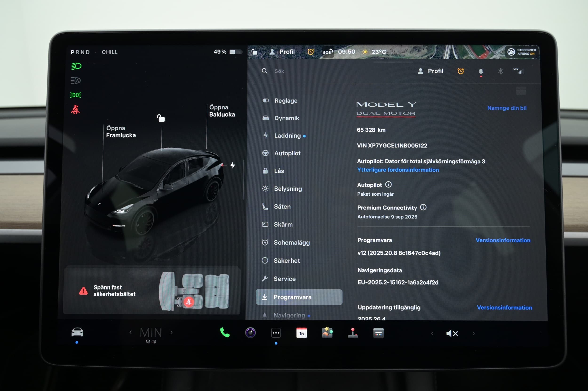Toggle the auto high beam icon
The width and height of the screenshot is (588, 391).
(x=75, y=80)
